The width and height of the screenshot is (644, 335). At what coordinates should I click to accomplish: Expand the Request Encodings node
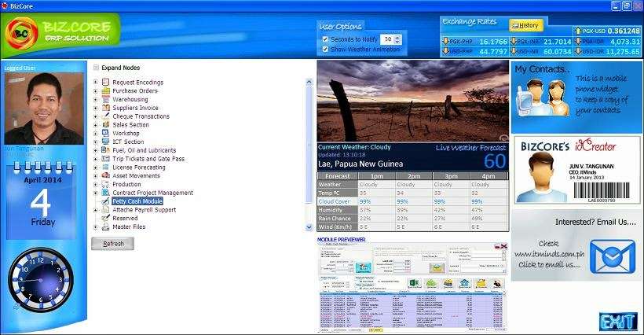pos(95,82)
